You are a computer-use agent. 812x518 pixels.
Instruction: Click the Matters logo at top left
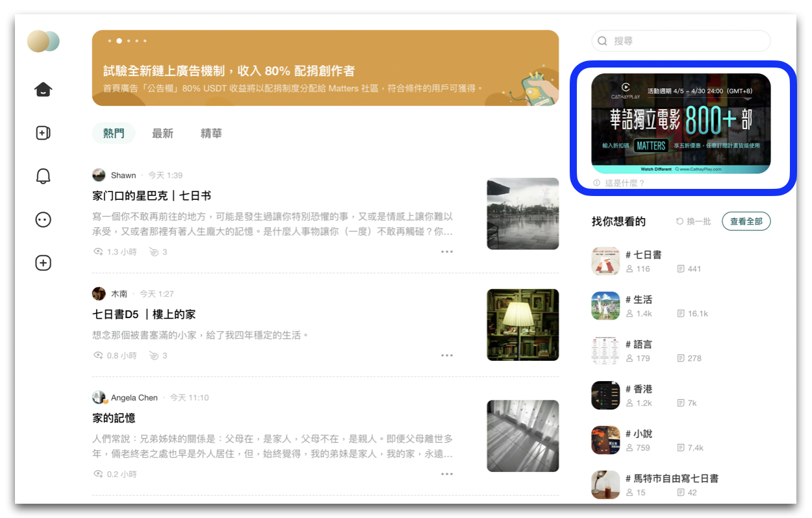[43, 41]
